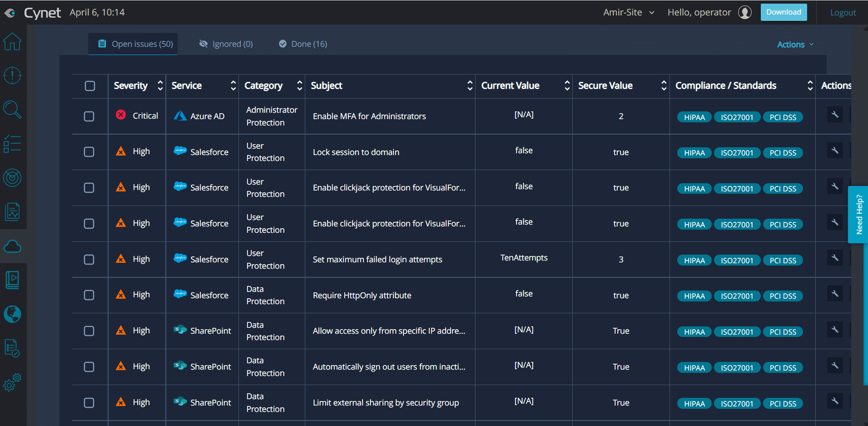Check the Lock session to domain row
Screen dimensions: 868x426
coord(89,152)
